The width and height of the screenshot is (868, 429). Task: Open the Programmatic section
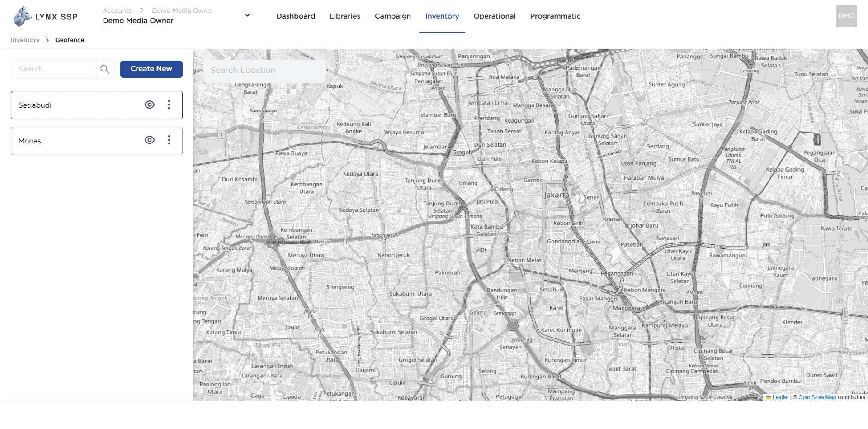point(555,16)
